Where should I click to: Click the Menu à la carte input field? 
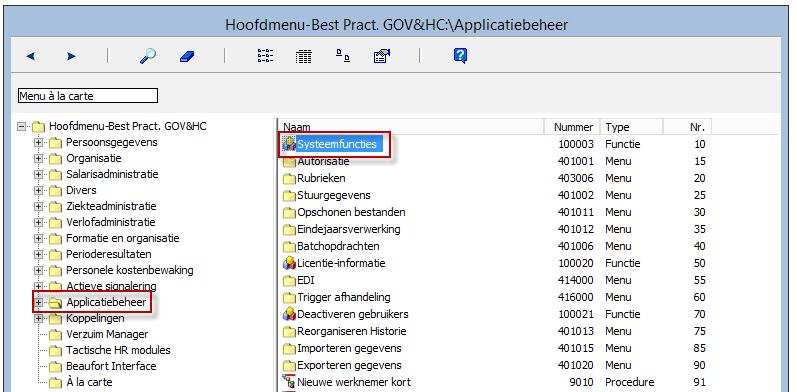coord(88,96)
